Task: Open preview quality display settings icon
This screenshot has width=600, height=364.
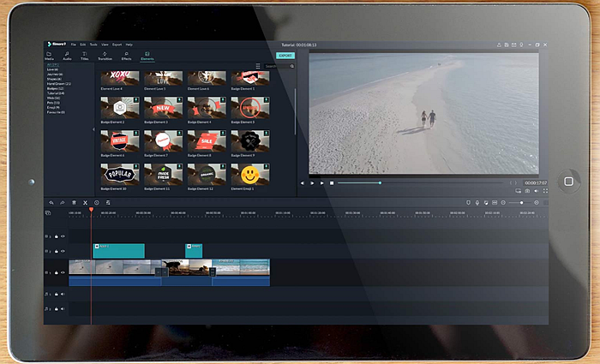Action: [518, 191]
